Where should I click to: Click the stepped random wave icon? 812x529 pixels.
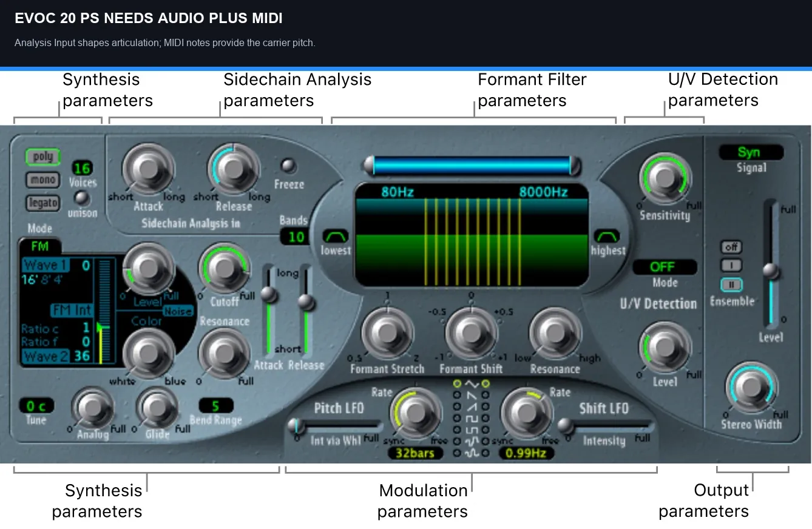[472, 441]
